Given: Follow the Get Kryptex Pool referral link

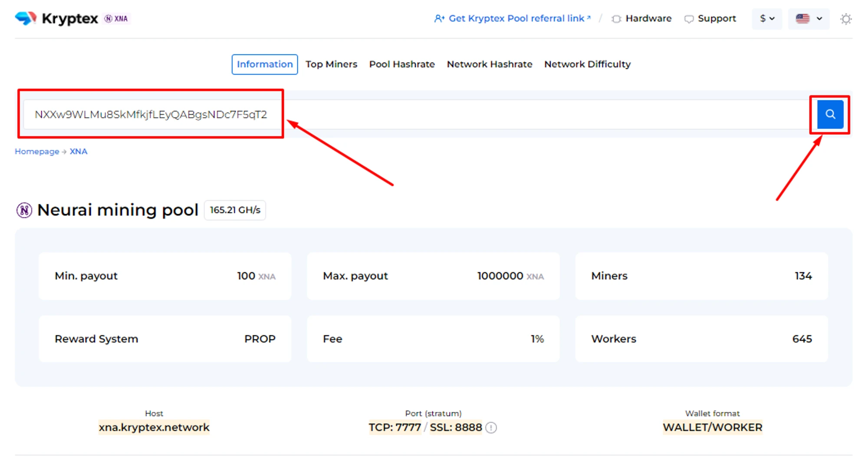Looking at the screenshot, I should point(516,19).
